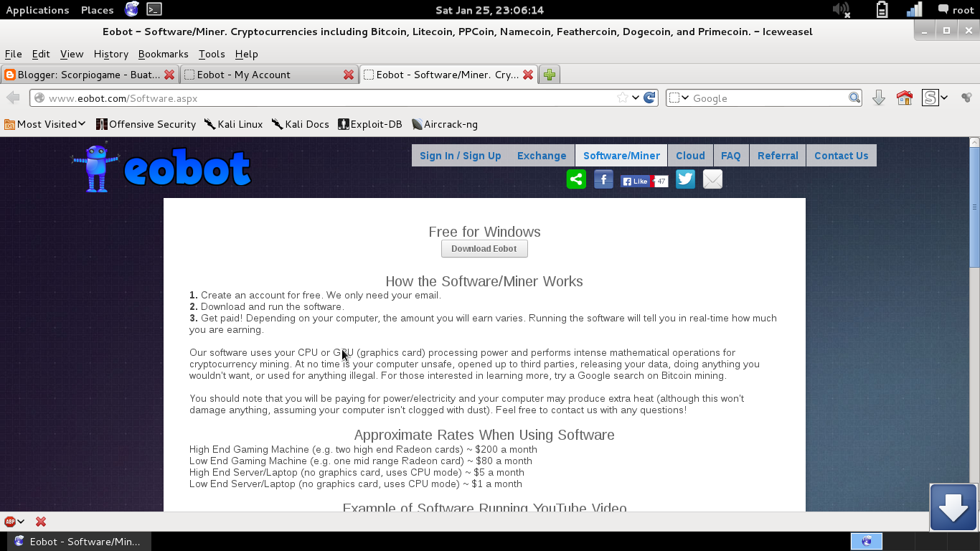The height and width of the screenshot is (551, 980).
Task: Click the email envelope share icon
Action: click(712, 179)
